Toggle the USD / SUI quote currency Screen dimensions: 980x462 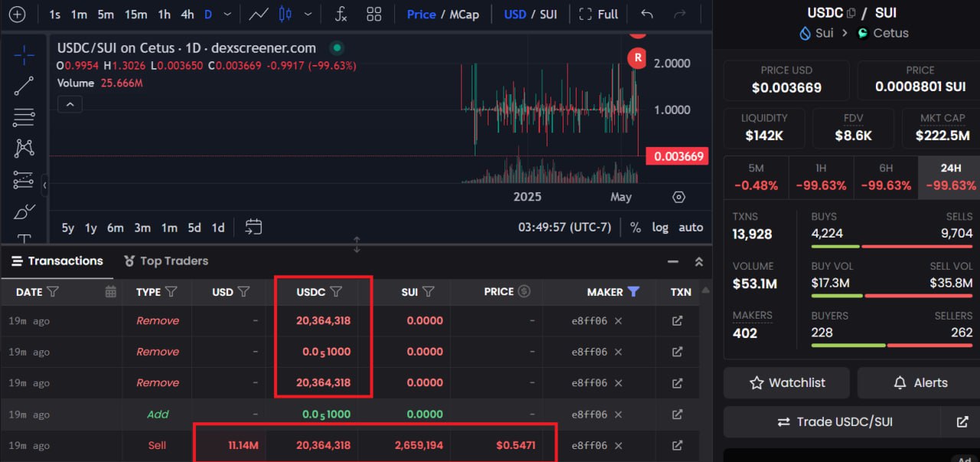(x=530, y=14)
